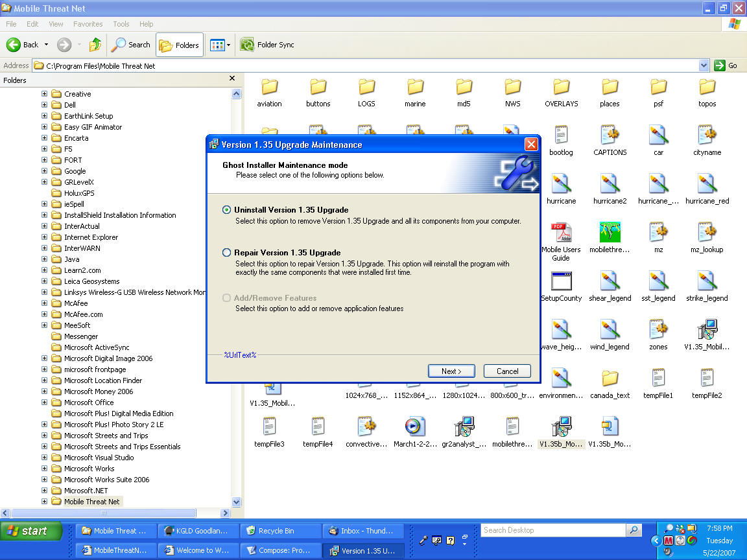Click the Windows start button
747x560 pixels.
coord(31,531)
